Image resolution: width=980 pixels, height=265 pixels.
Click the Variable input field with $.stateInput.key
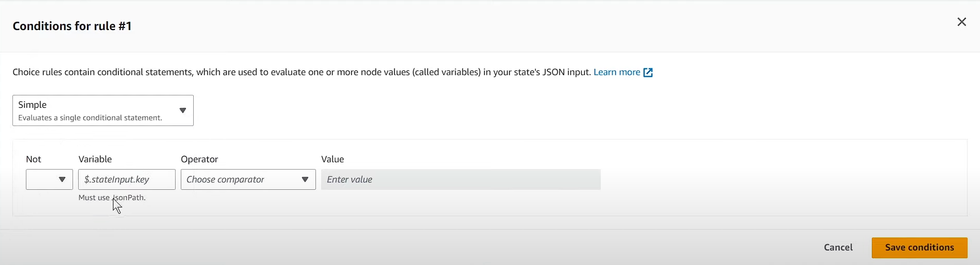(127, 179)
